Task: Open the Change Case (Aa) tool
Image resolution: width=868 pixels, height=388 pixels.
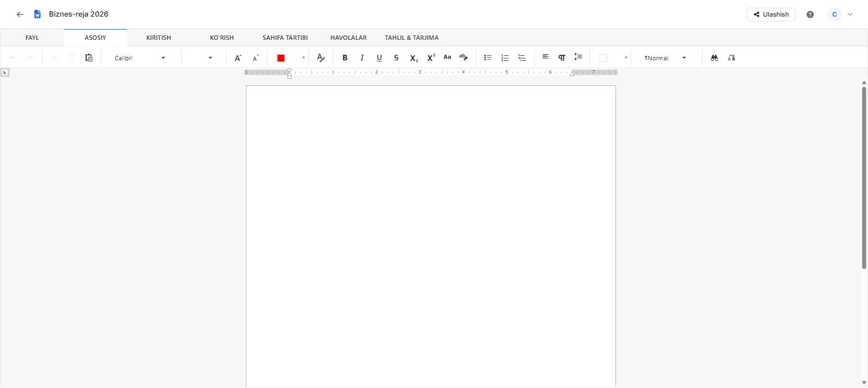Action: click(x=447, y=58)
